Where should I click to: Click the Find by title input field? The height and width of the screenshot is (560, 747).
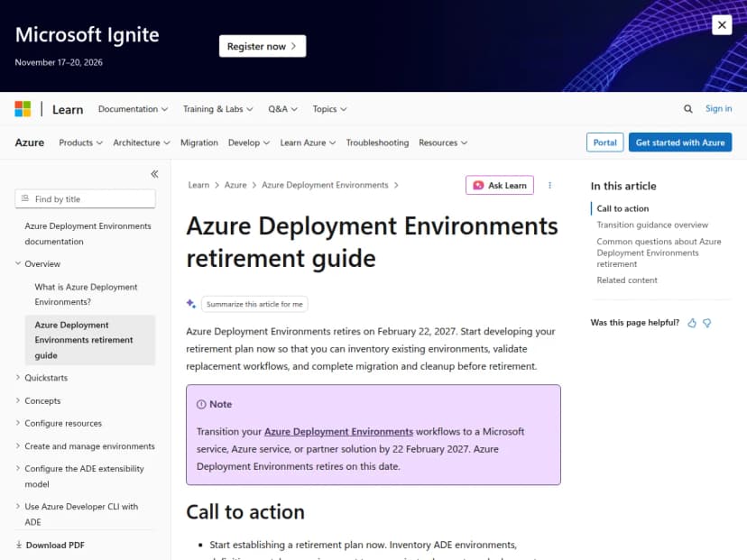[x=86, y=198]
